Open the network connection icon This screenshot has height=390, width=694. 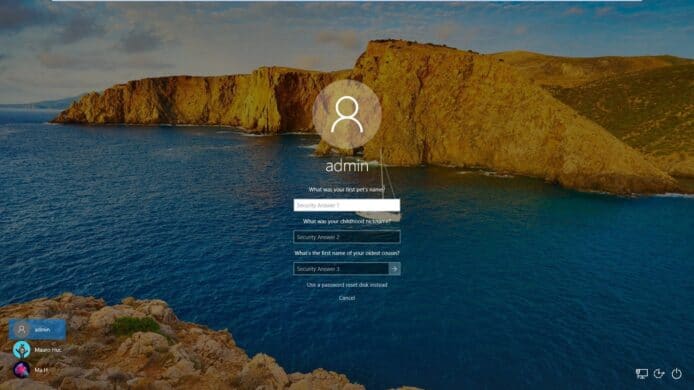641,374
